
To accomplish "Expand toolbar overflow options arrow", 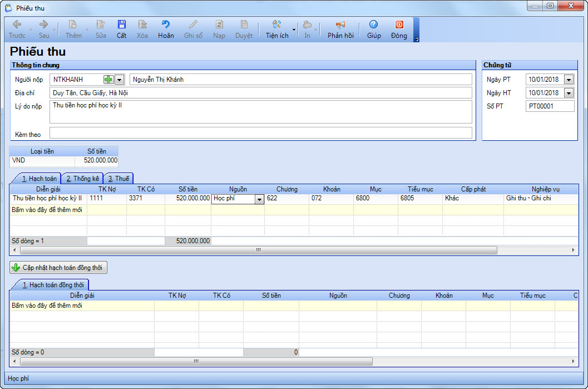I will click(x=416, y=39).
